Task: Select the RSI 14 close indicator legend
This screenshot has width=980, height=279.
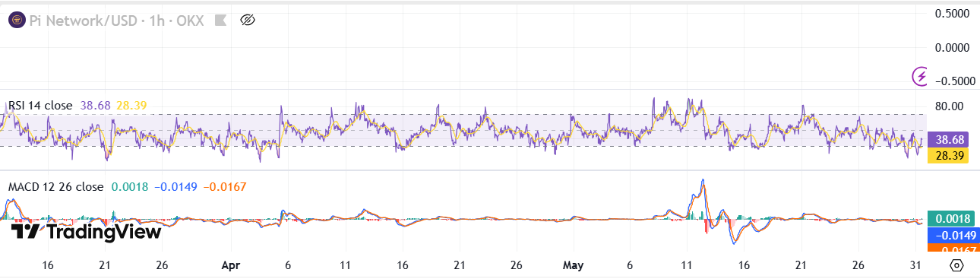Action: [x=40, y=106]
